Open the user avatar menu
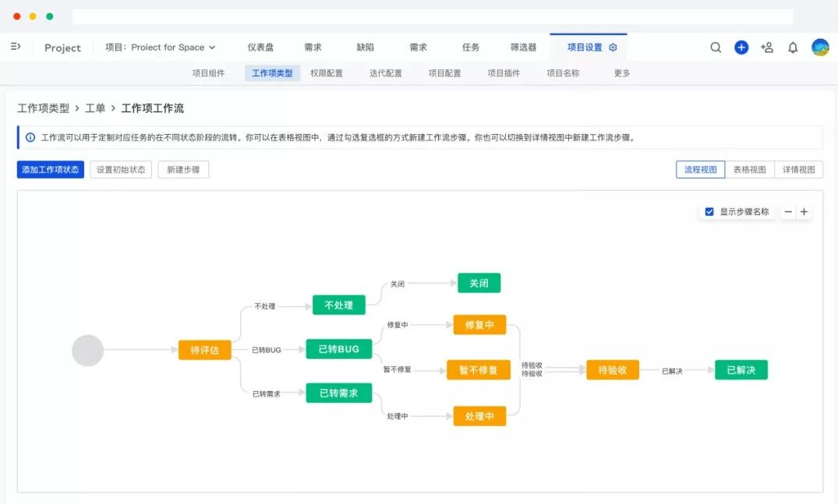838x504 pixels. (x=820, y=48)
